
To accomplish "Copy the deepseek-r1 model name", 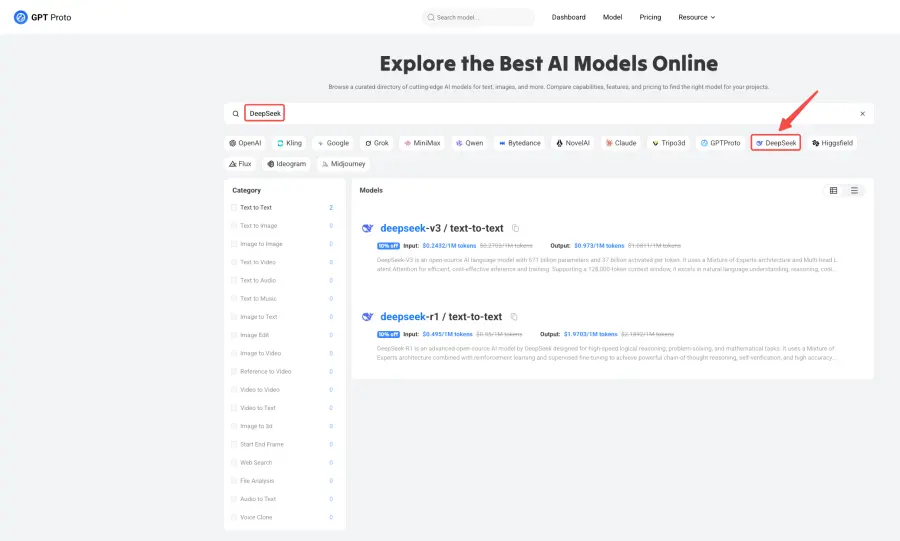I will click(x=514, y=317).
